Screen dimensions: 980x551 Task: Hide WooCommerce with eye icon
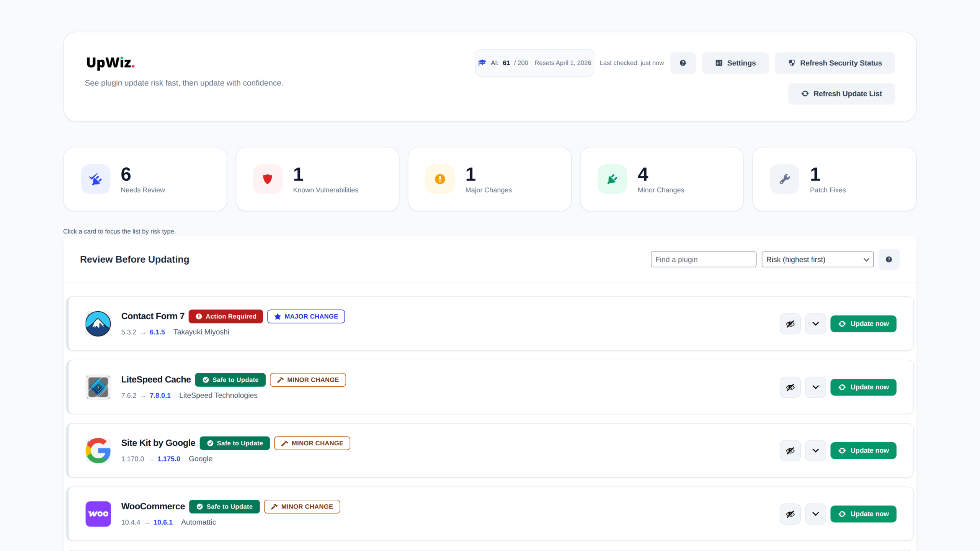click(790, 514)
